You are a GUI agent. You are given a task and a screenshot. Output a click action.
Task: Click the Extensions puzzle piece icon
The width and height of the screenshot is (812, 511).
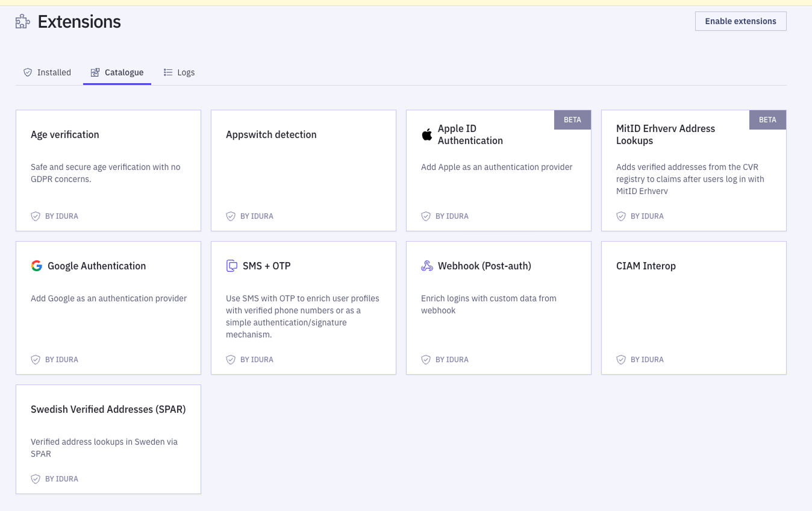[22, 20]
